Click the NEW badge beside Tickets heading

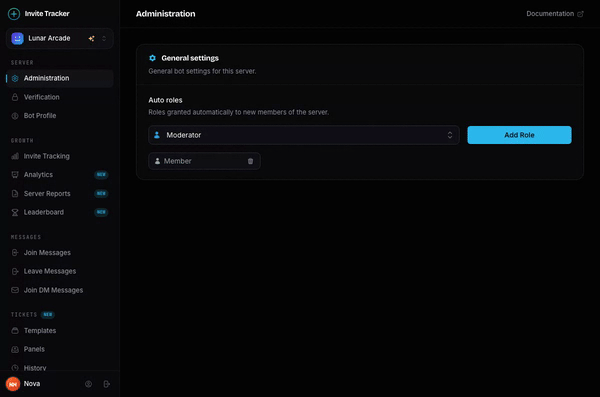tap(48, 315)
